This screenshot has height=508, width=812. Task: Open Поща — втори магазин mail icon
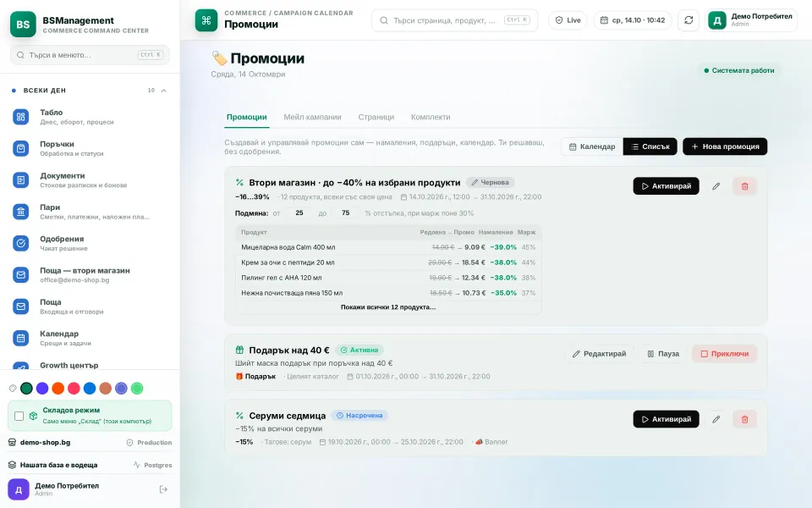(x=20, y=274)
